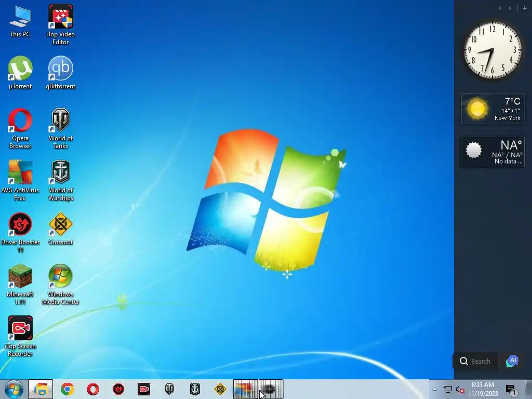Add a gadget with the plus button
532x399 pixels.
click(x=525, y=8)
